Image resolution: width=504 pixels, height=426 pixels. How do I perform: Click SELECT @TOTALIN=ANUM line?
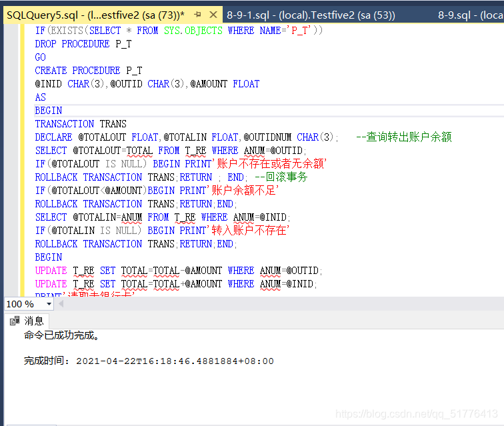click(162, 217)
